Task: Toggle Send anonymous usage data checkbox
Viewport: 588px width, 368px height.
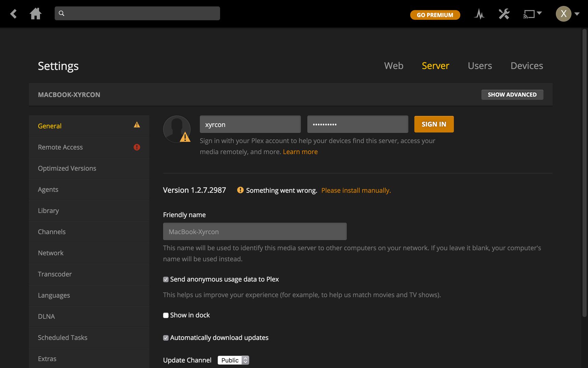Action: [166, 279]
